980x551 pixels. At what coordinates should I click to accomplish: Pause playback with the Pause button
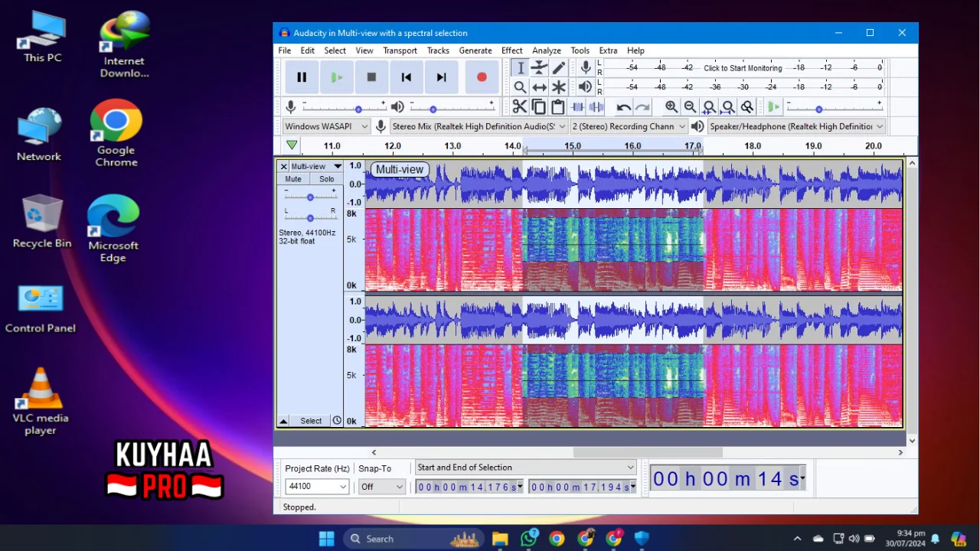[x=302, y=77]
